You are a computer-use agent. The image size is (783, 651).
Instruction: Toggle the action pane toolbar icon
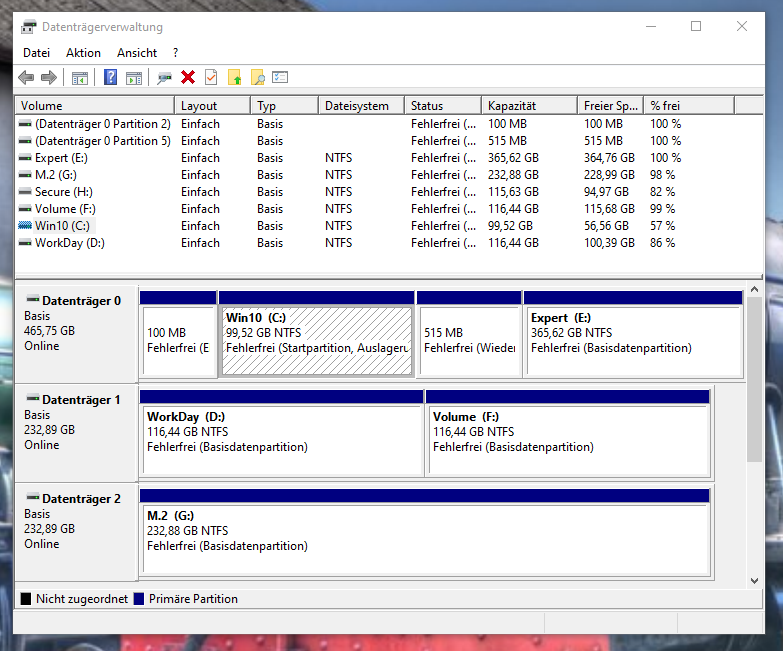tap(134, 78)
